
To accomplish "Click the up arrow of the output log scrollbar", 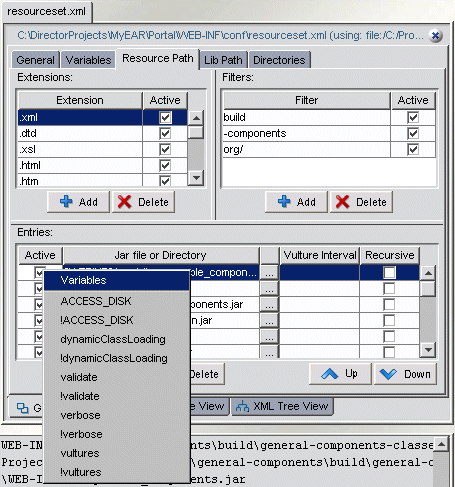I will click(441, 444).
